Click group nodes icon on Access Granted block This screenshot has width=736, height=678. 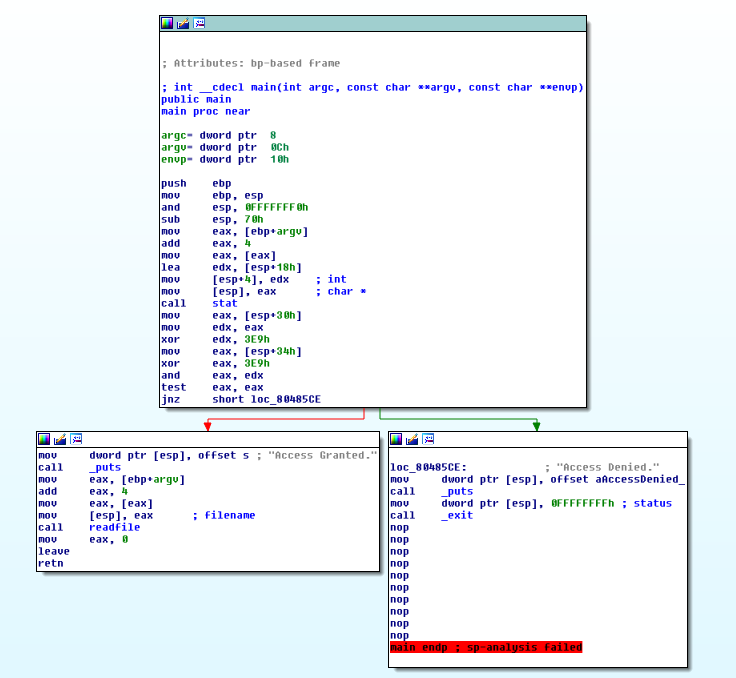[x=76, y=439]
